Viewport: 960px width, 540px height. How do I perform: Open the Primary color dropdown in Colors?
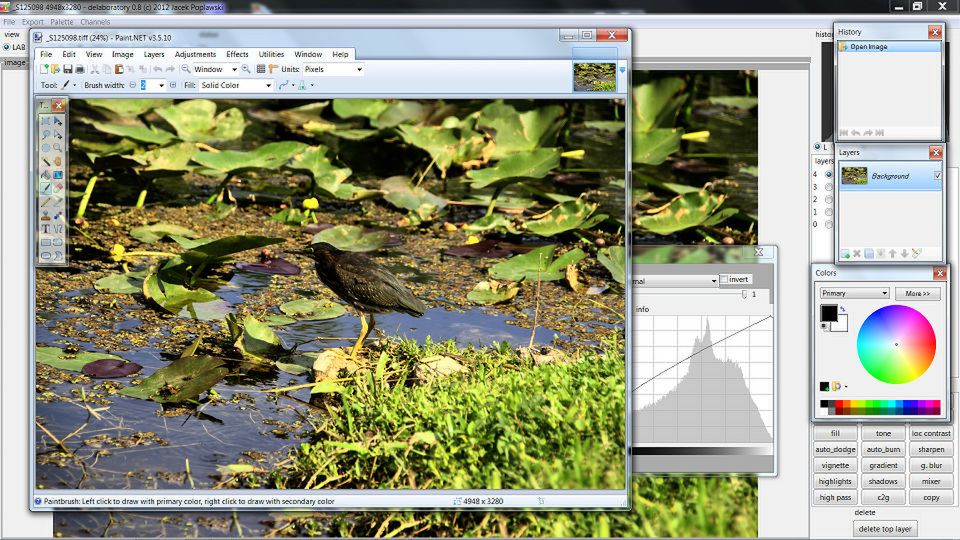click(854, 293)
